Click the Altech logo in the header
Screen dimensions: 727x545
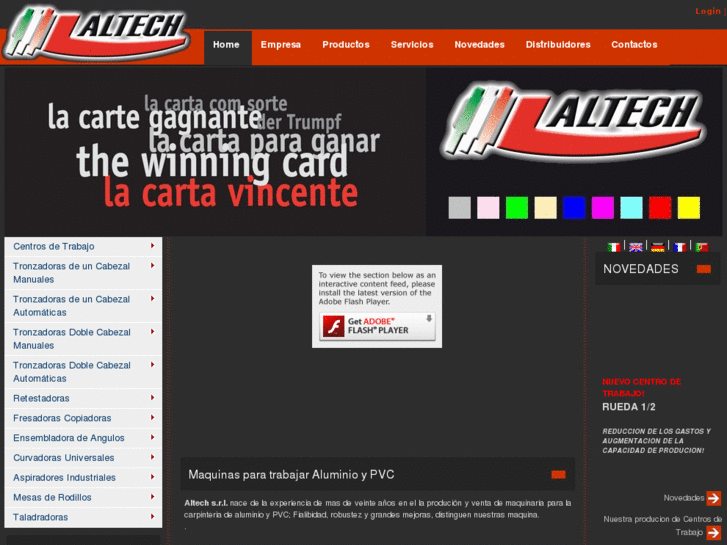(96, 32)
